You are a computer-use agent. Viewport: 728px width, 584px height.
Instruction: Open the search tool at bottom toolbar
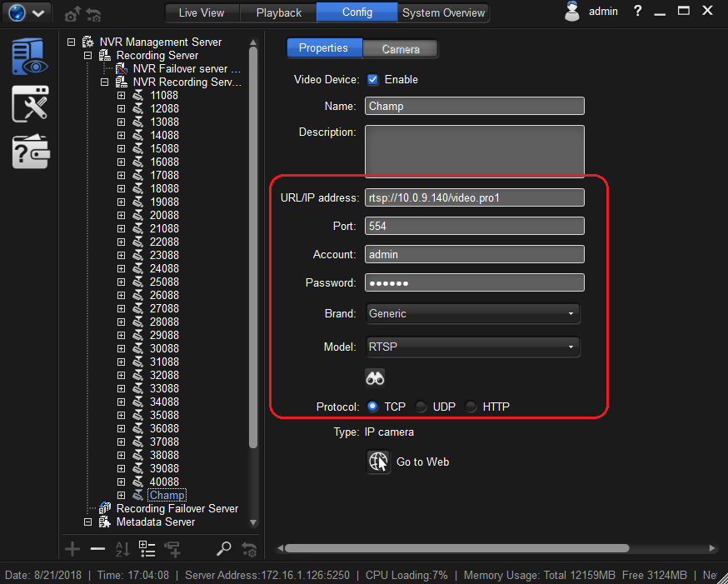coord(223,549)
